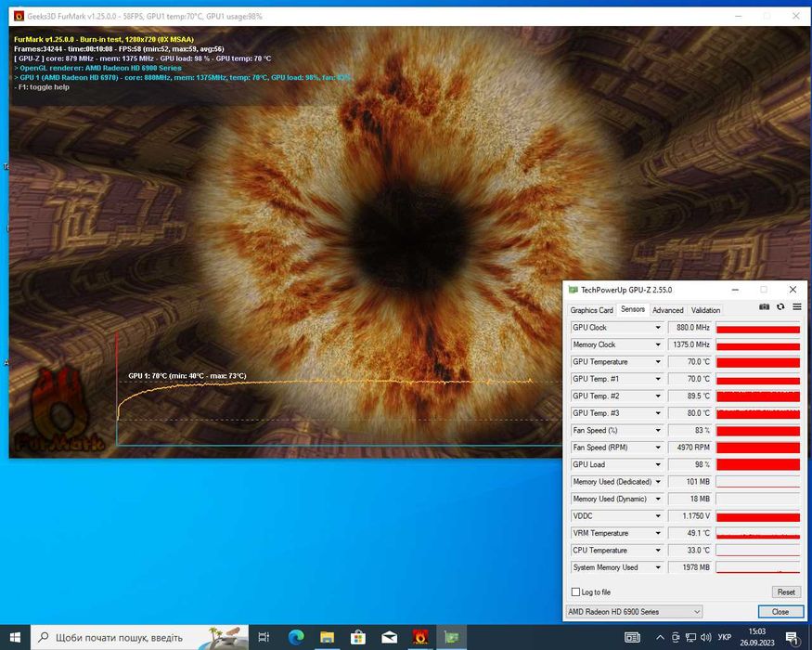Click the GPU-Z refresh icon
The width and height of the screenshot is (812, 650).
tap(780, 306)
